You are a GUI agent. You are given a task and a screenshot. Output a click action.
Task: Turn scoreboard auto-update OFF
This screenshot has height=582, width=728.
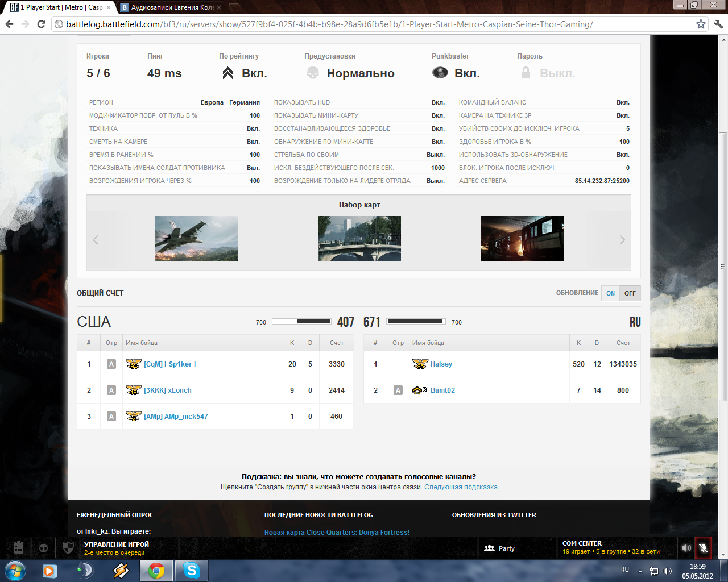tap(630, 293)
